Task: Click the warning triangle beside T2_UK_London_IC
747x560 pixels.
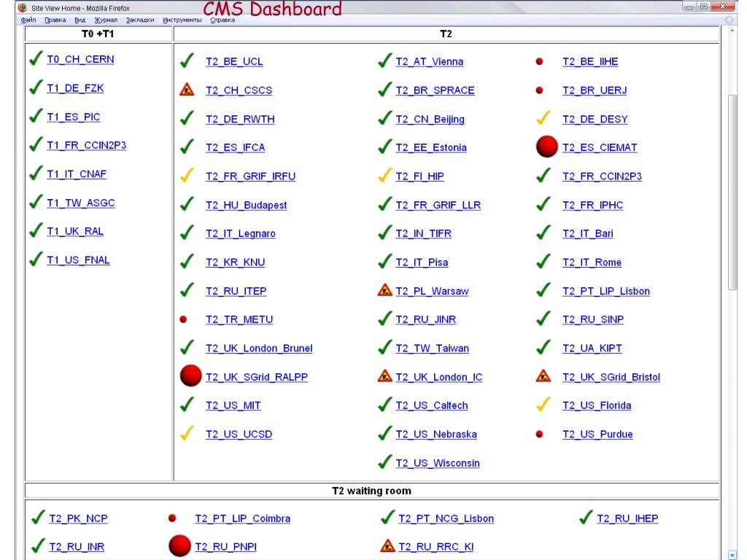Action: tap(384, 376)
